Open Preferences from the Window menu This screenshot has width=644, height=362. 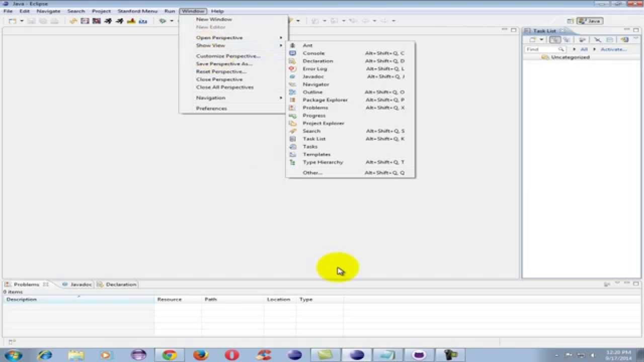click(234, 108)
